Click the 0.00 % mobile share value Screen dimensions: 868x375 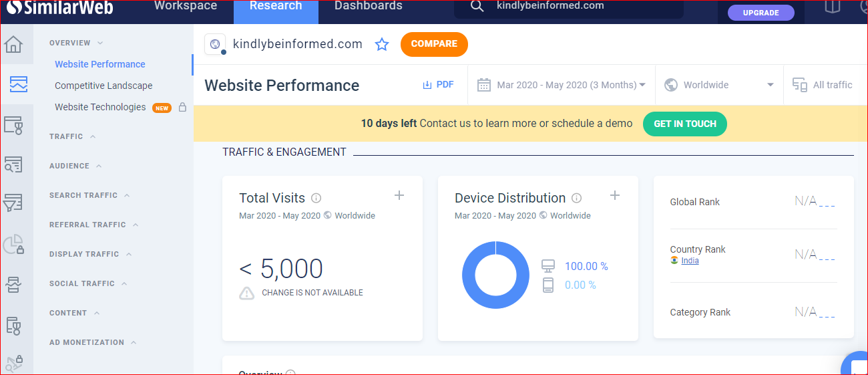pyautogui.click(x=580, y=285)
